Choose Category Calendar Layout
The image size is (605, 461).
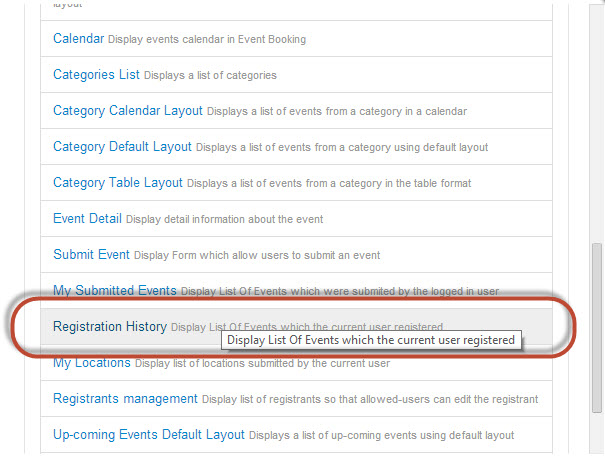click(x=127, y=111)
